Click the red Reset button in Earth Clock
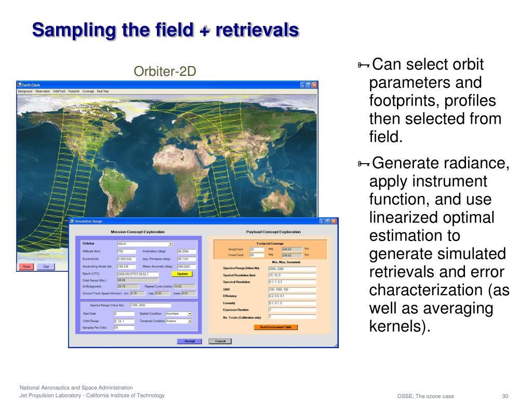Image resolution: width=532 pixels, height=411 pixels. pyautogui.click(x=26, y=267)
